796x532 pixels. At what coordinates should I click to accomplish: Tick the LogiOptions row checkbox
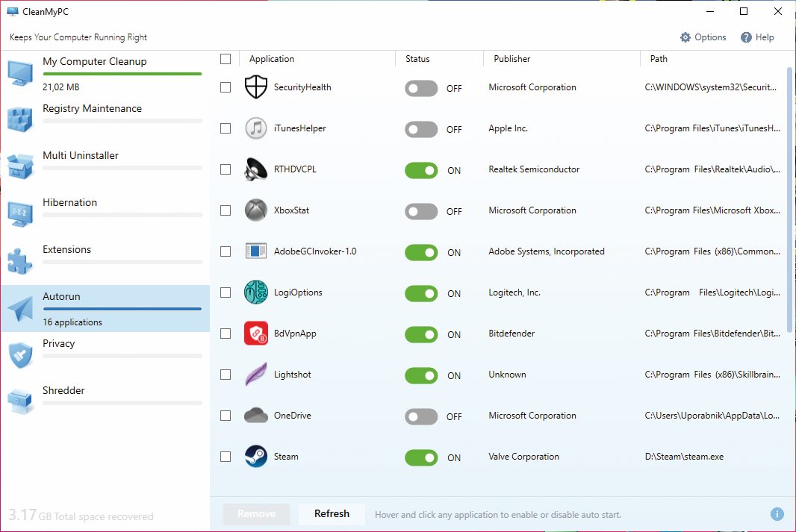226,292
